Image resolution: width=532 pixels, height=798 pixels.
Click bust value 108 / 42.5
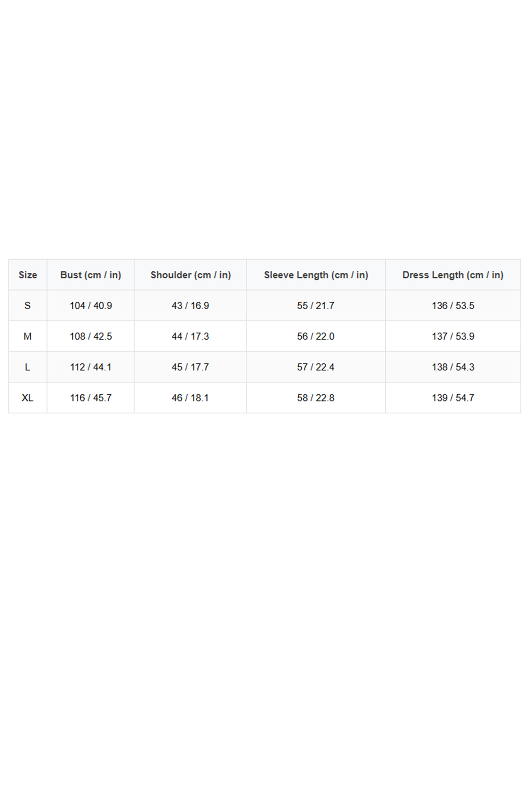pos(90,336)
